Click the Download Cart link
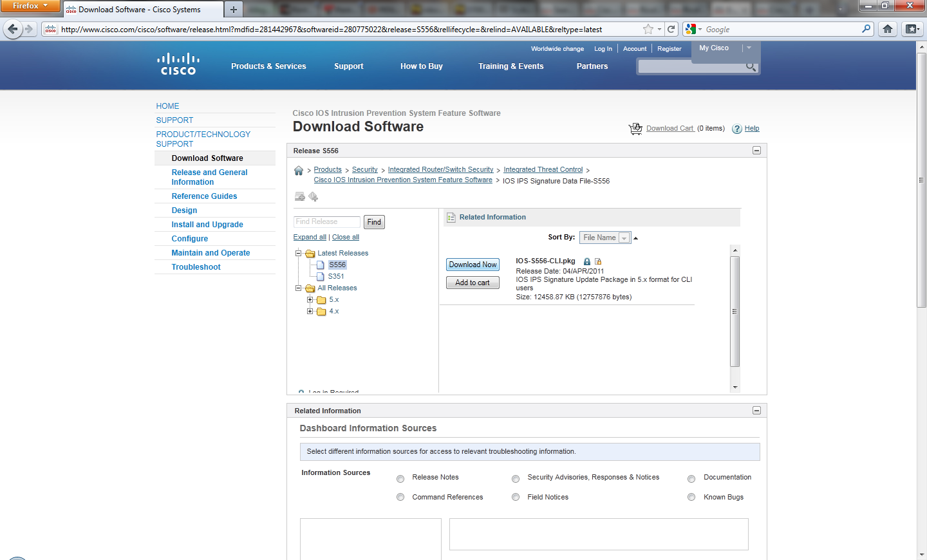Image resolution: width=927 pixels, height=560 pixels. [670, 129]
